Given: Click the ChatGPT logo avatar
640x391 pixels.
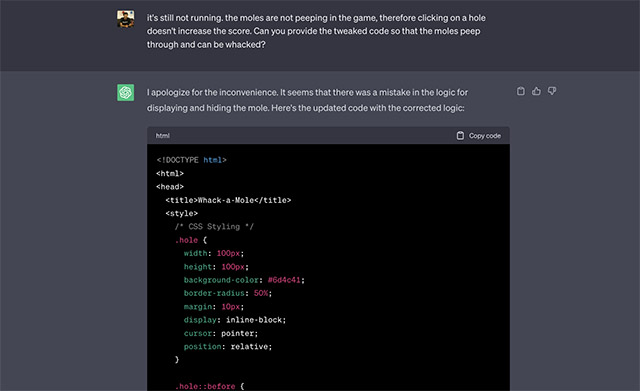Looking at the screenshot, I should (x=126, y=92).
